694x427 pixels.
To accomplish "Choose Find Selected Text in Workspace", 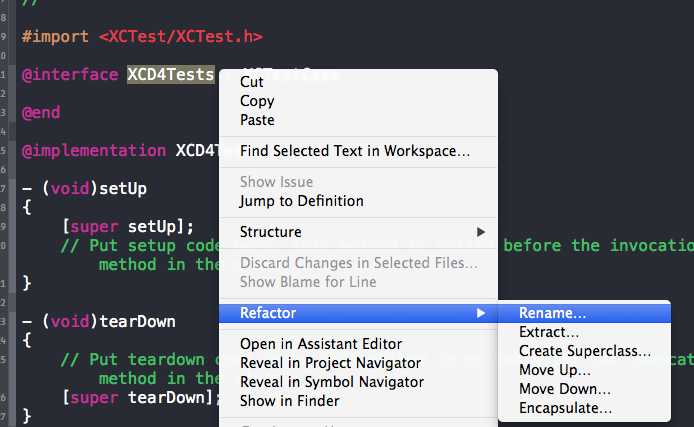I will [x=355, y=151].
